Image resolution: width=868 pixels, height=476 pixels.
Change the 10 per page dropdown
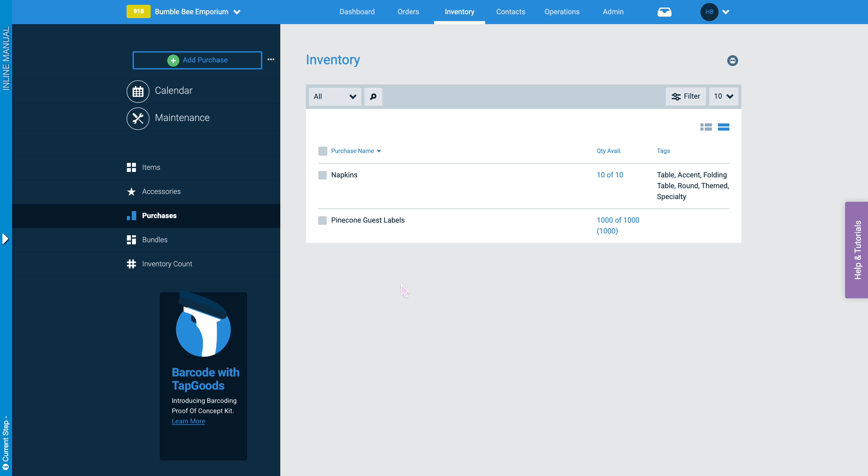point(723,97)
